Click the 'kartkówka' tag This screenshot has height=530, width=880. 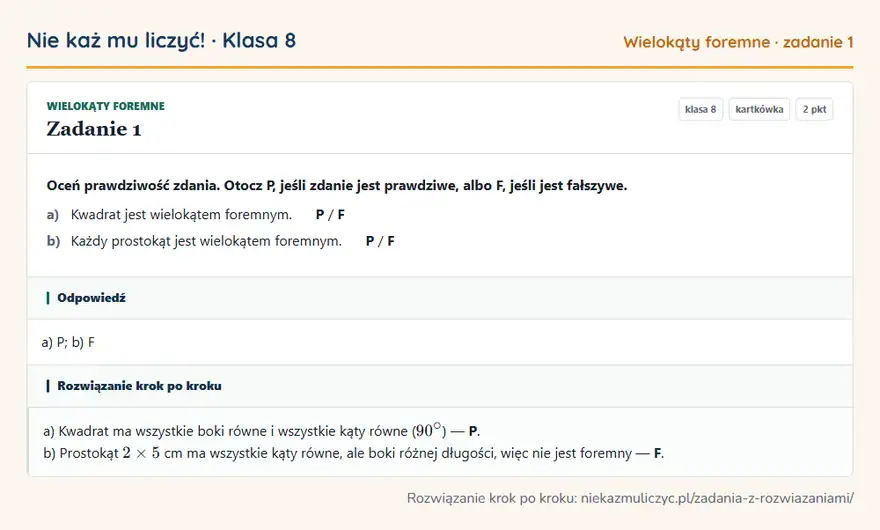pyautogui.click(x=759, y=109)
